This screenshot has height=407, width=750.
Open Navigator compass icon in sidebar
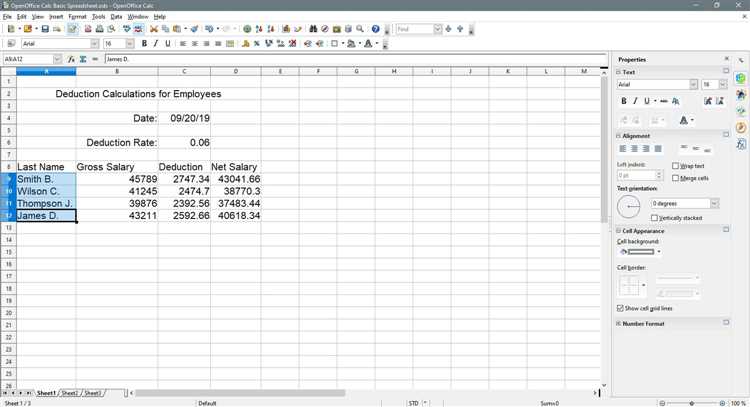pyautogui.click(x=741, y=127)
